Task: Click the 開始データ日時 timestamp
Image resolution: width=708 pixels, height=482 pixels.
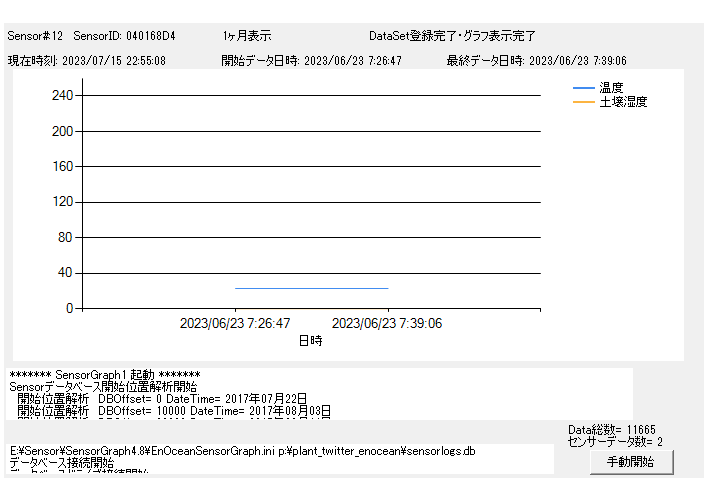Action: 311,61
